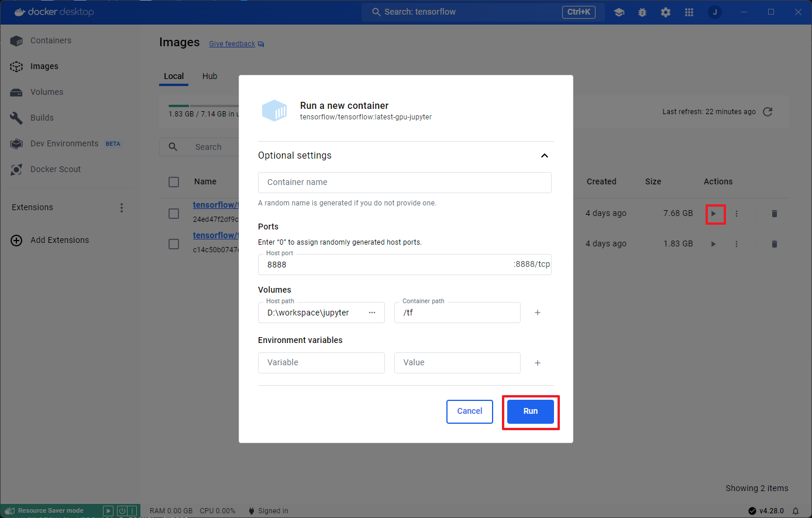The image size is (812, 518).
Task: Focus the Container name field
Action: [405, 183]
